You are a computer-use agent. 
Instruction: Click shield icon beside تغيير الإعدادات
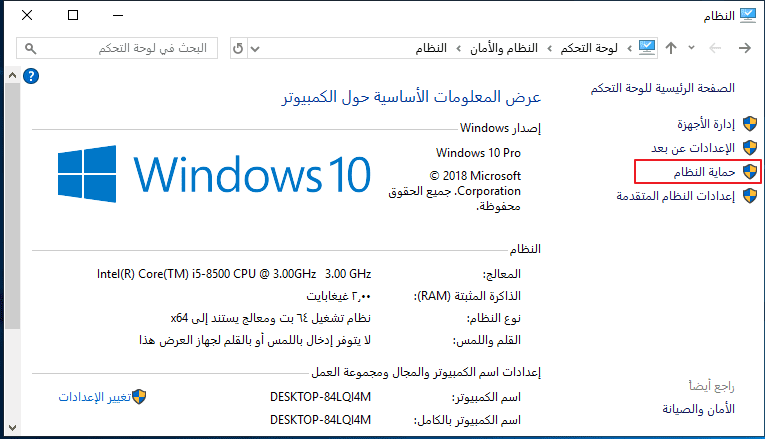click(139, 397)
